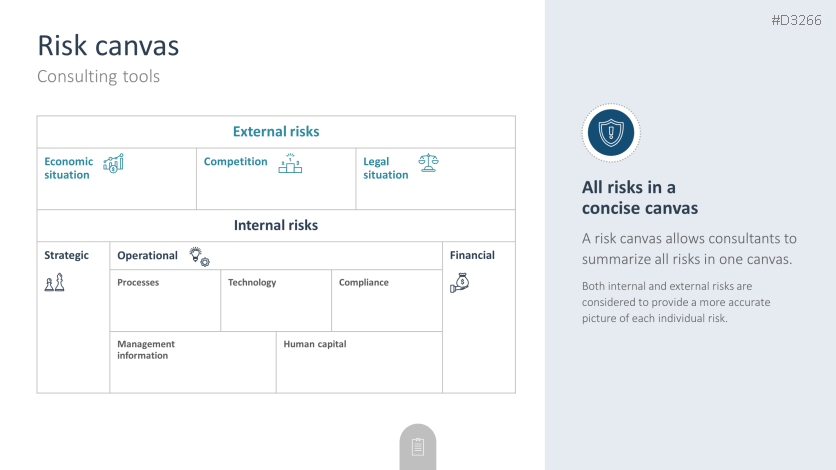Select the All risks in a concise canvas heading
This screenshot has width=836, height=470.
tap(640, 198)
